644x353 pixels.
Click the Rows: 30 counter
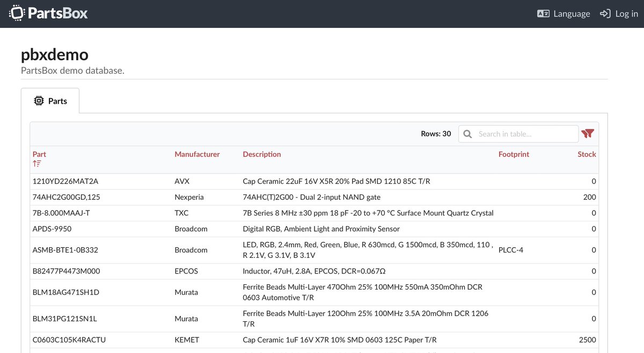point(436,134)
